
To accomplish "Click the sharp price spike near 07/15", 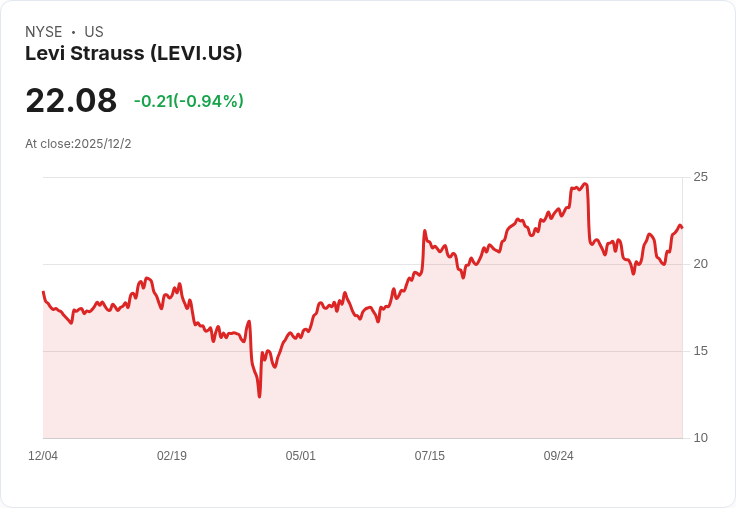I will pos(425,231).
